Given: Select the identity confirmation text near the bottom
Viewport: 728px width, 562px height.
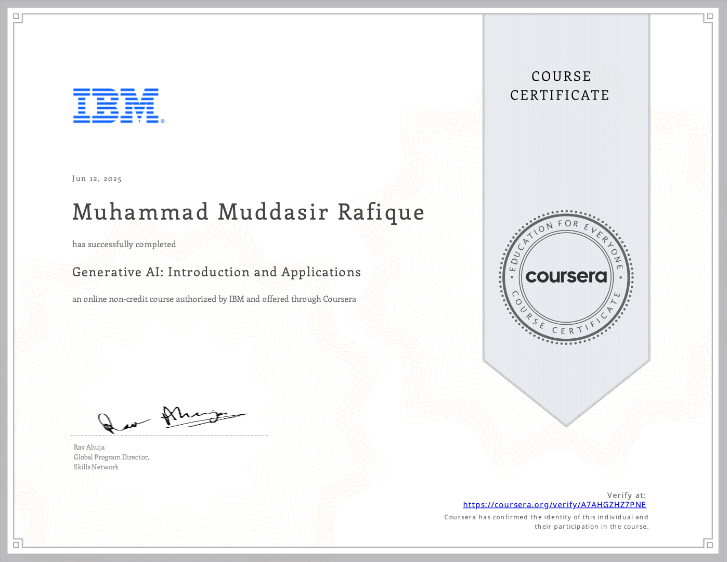Looking at the screenshot, I should click(546, 521).
